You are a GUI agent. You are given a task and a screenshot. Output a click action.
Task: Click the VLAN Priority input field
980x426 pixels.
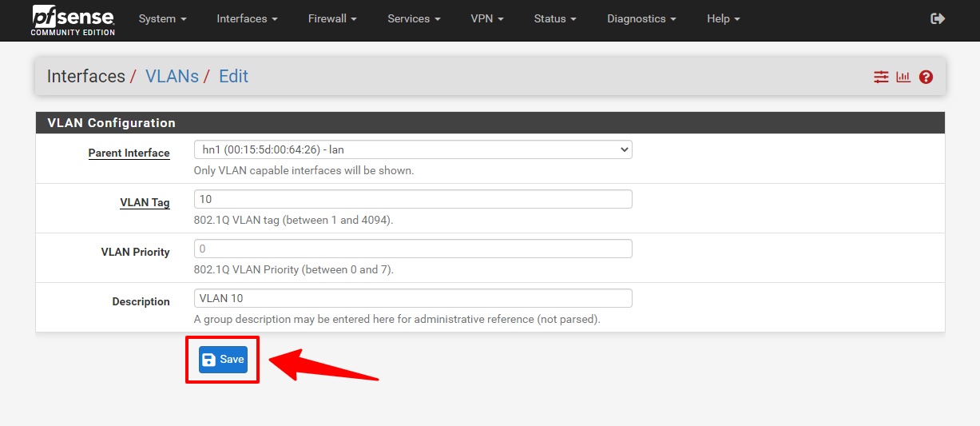[413, 249]
